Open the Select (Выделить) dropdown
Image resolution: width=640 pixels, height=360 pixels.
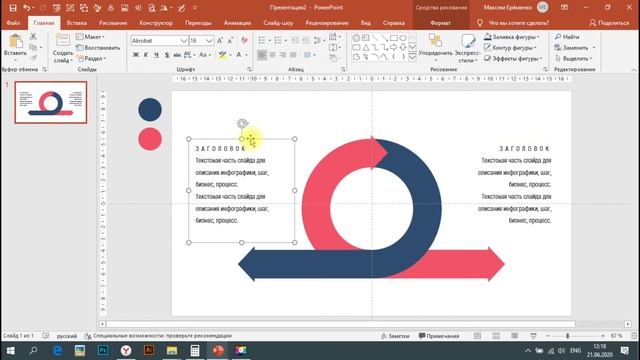[x=573, y=58]
